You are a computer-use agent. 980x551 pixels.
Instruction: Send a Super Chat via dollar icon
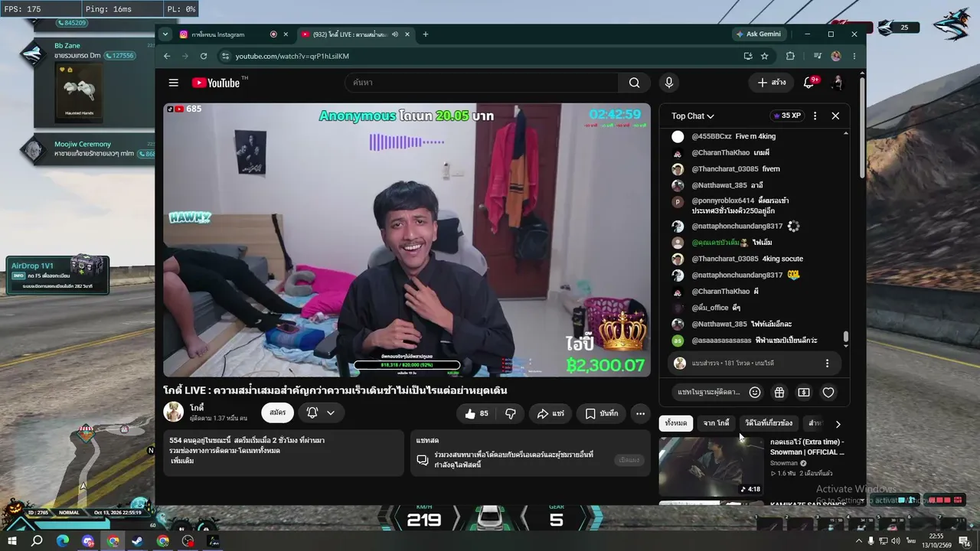[804, 393]
